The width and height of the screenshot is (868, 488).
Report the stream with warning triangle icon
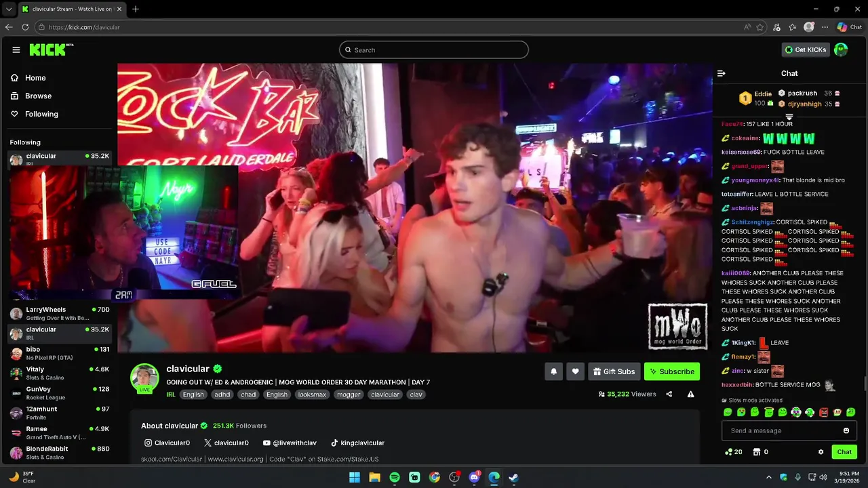[690, 394]
